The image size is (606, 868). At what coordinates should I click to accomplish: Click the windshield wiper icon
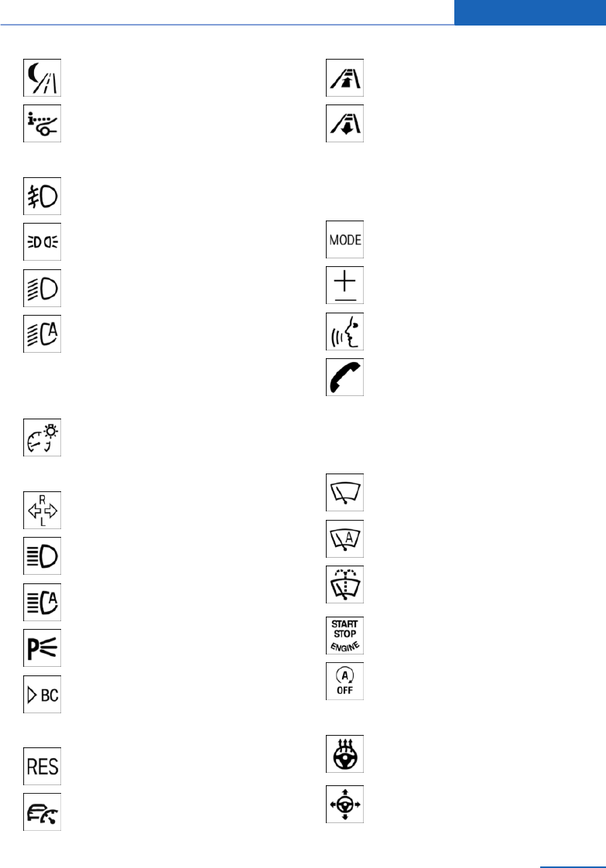pos(344,492)
